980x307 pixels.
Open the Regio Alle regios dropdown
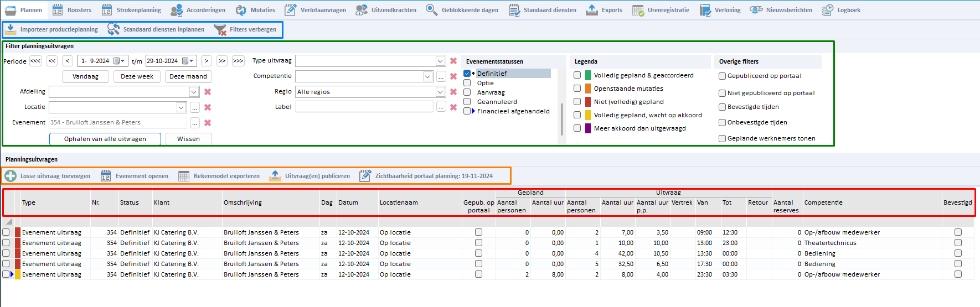(x=440, y=92)
